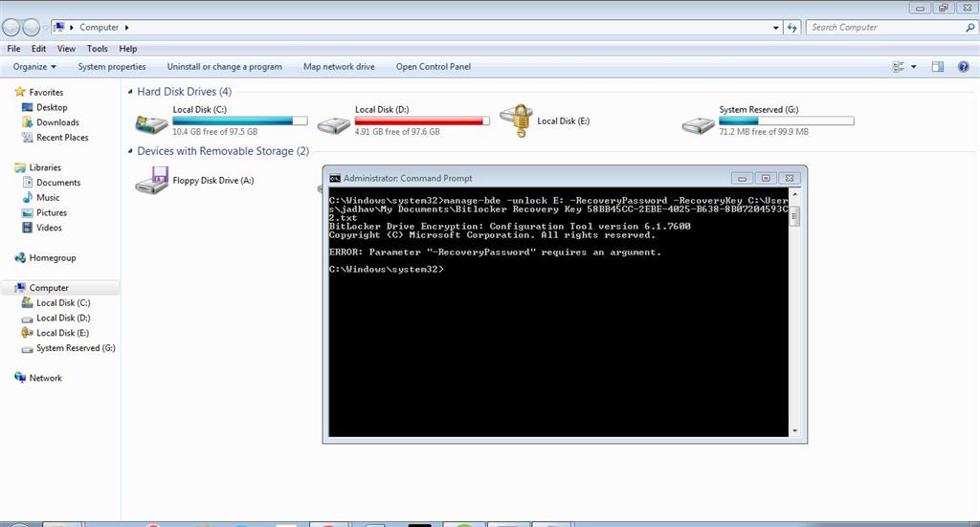Open the Local Disk (C:) drive icon

click(x=151, y=124)
